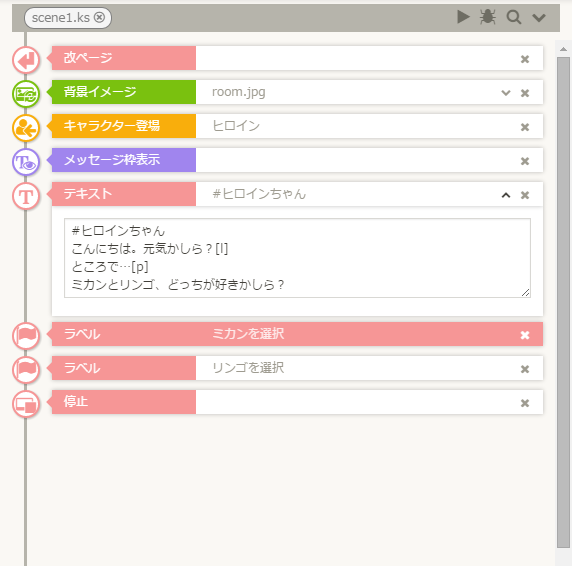Click the flag icon for ミカンを選択 label

26,336
